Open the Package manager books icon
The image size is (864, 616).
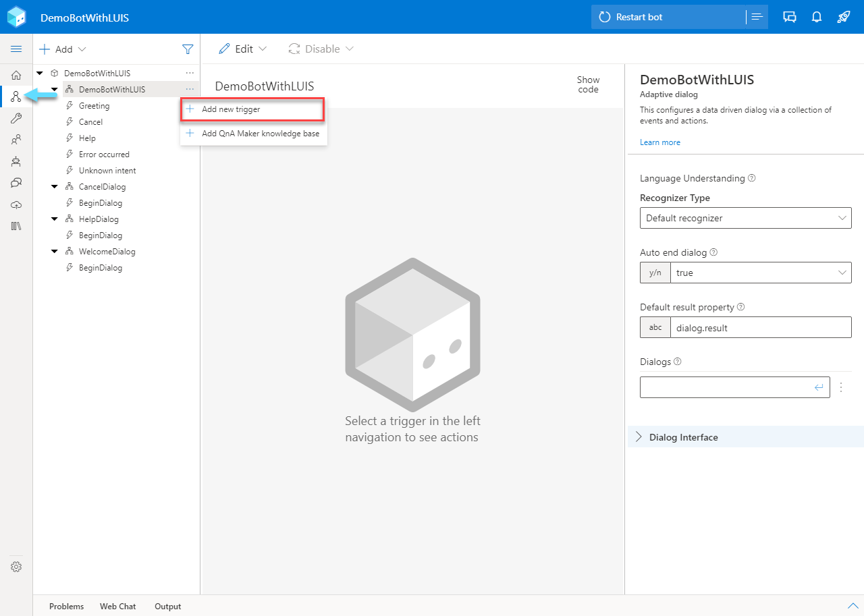16,226
